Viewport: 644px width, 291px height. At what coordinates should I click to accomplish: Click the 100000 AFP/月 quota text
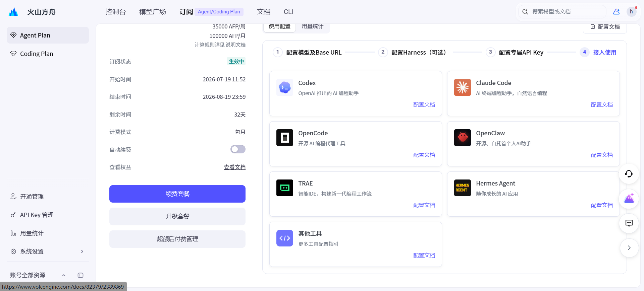227,36
